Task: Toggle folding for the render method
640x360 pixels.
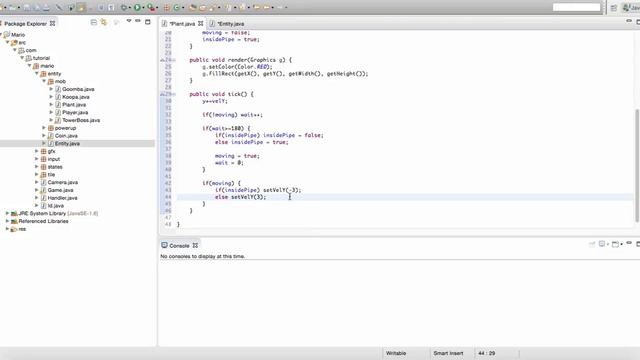Action: 174,60
